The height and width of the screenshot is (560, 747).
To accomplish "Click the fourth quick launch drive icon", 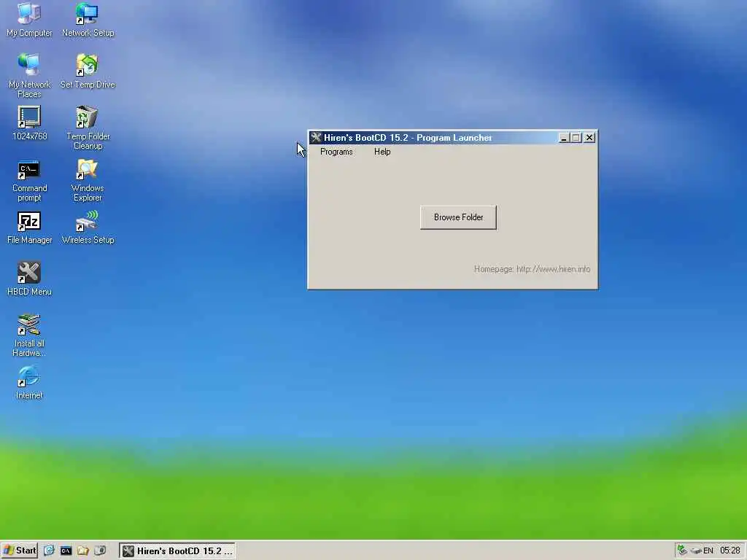I will tap(100, 551).
